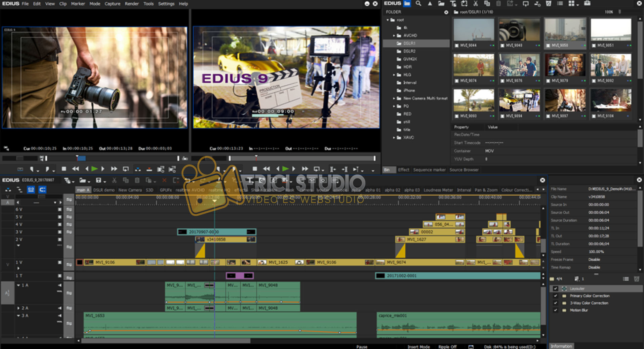Viewport: 644px width, 349px height.
Task: Stop playback in the recorder monitor
Action: pyautogui.click(x=254, y=169)
